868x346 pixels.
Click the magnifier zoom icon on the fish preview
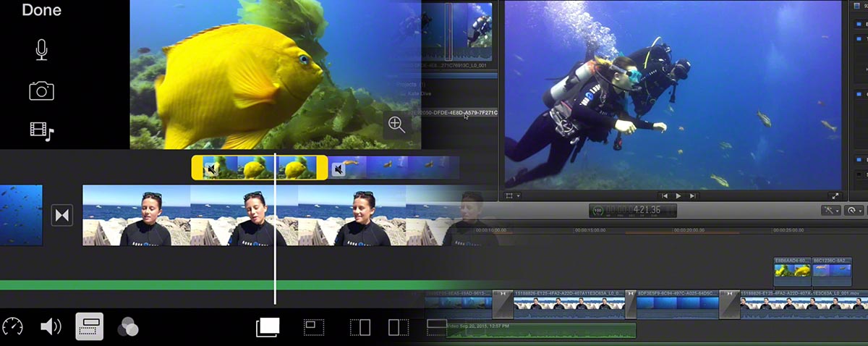396,125
